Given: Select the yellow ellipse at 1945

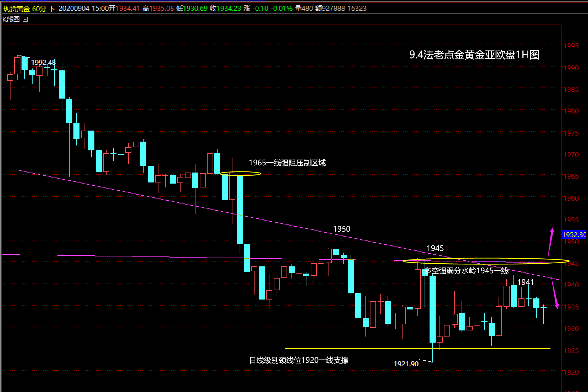Looking at the screenshot, I should tap(486, 261).
